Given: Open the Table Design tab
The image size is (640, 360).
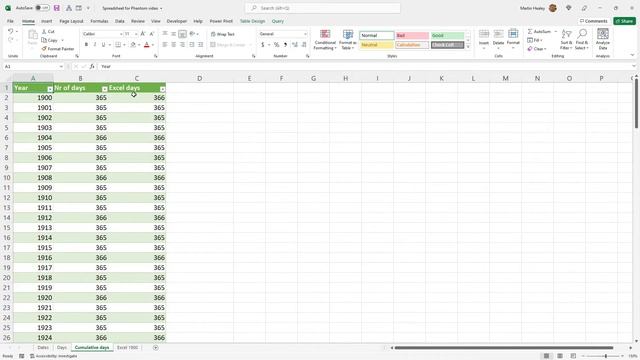Looking at the screenshot, I should (252, 21).
